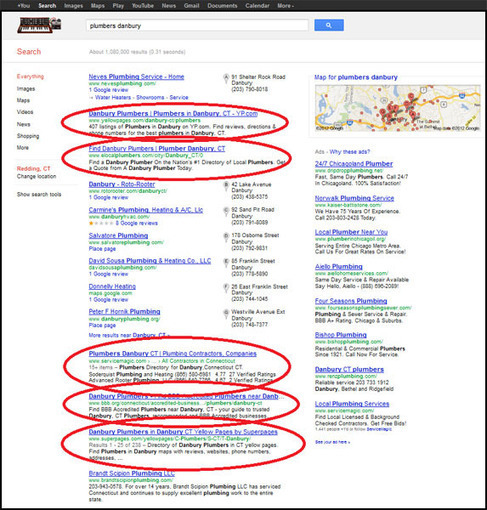The width and height of the screenshot is (487, 510).
Task: Click the star rating under Carmine's Plumbing
Action: coord(101,223)
